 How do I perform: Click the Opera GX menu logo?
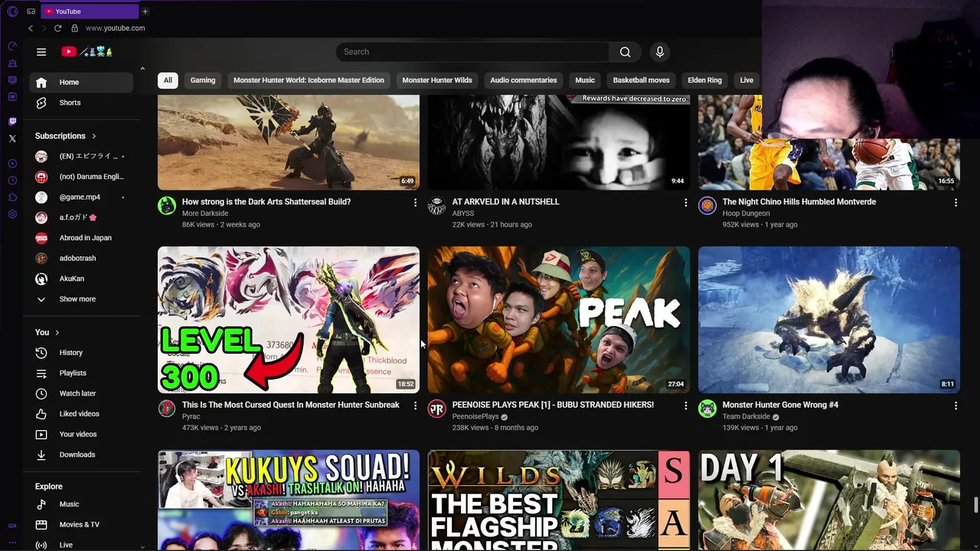tap(12, 11)
